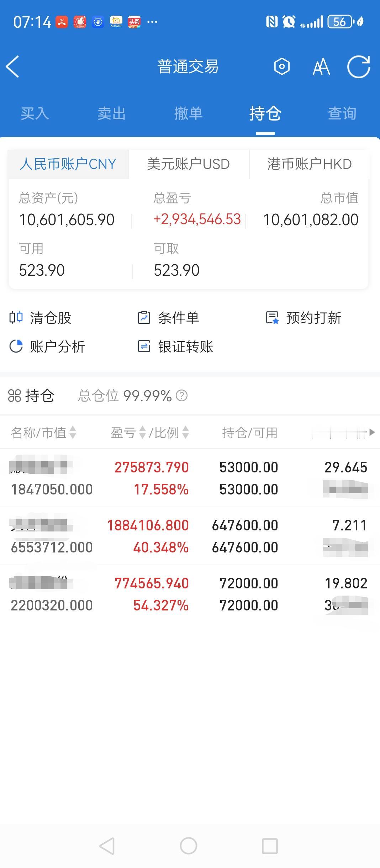380x868 pixels.
Task: Tap 总仓位 99.99% label
Action: pos(125,396)
